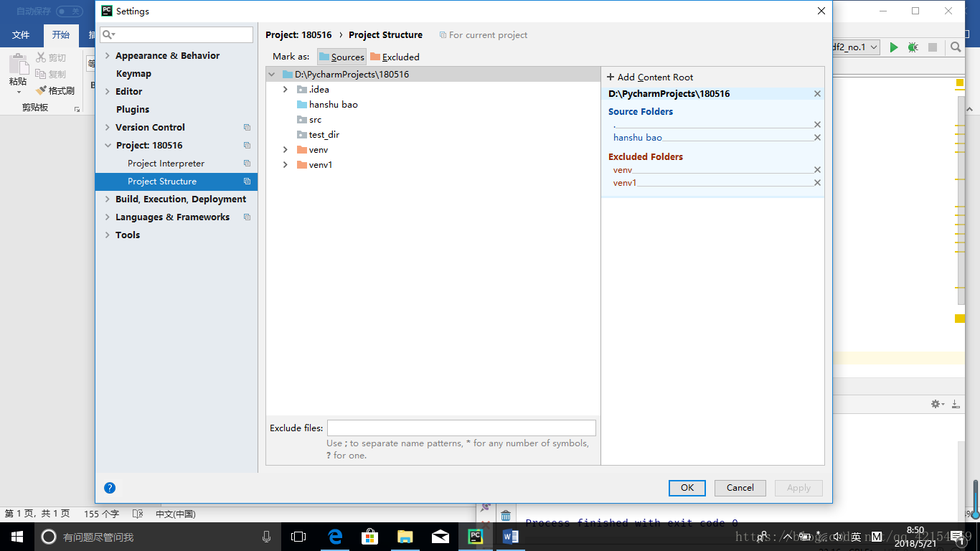Viewport: 980px width, 551px height.
Task: Click into the Exclude files field
Action: [x=461, y=428]
